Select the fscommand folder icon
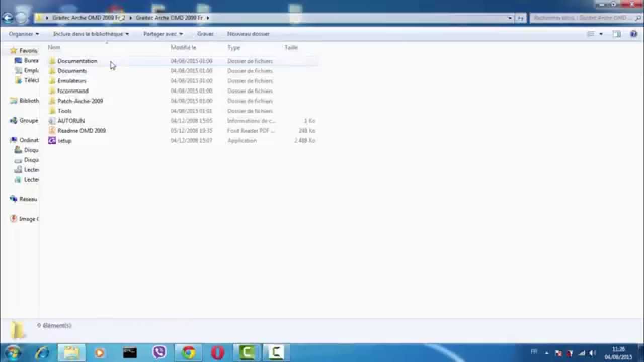This screenshot has width=644, height=362. pos(52,91)
